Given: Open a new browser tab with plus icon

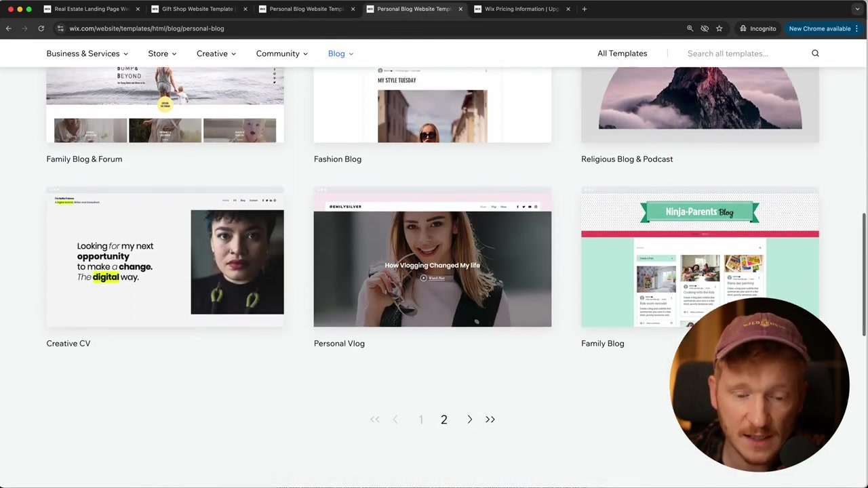Looking at the screenshot, I should click(585, 9).
